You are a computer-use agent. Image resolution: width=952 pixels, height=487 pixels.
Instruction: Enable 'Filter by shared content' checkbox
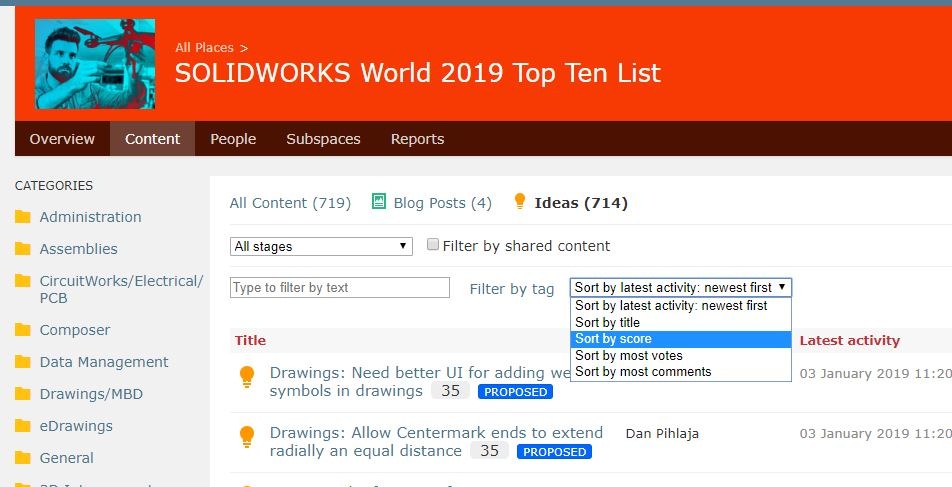432,244
